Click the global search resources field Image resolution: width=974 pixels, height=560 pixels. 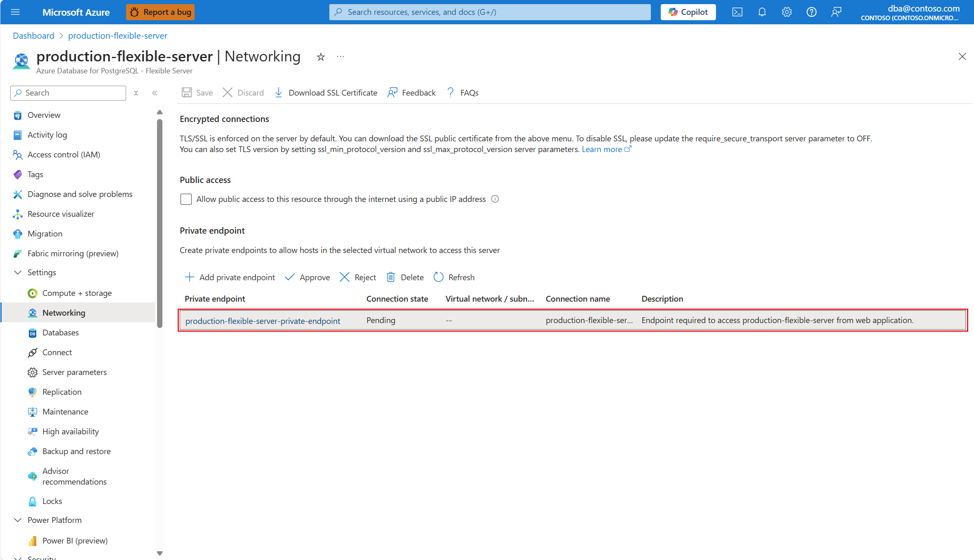tap(490, 12)
